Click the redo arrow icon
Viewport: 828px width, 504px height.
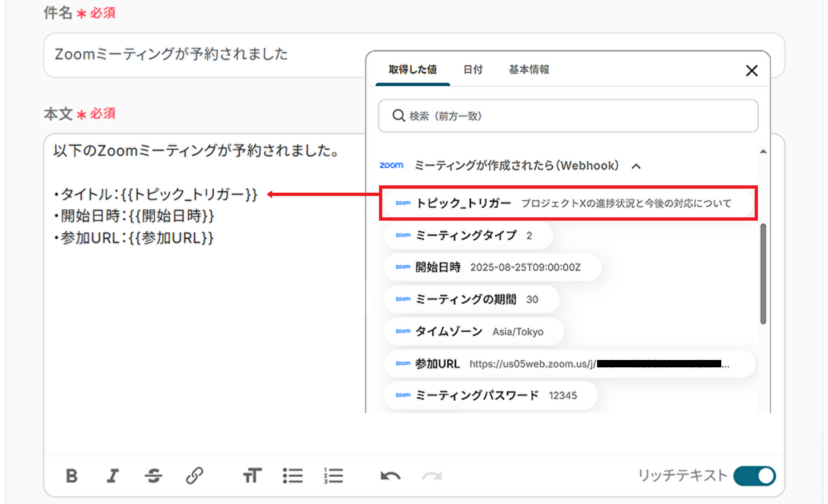(x=432, y=475)
